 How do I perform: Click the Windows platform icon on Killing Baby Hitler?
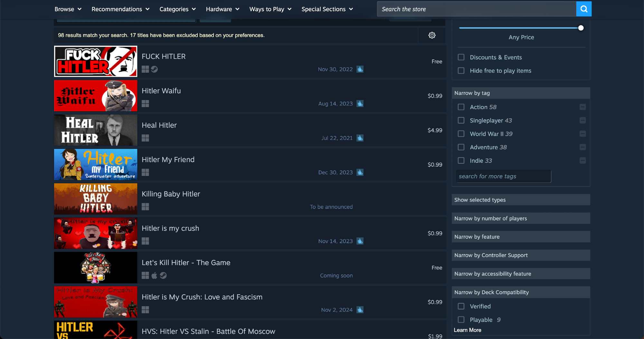(145, 207)
